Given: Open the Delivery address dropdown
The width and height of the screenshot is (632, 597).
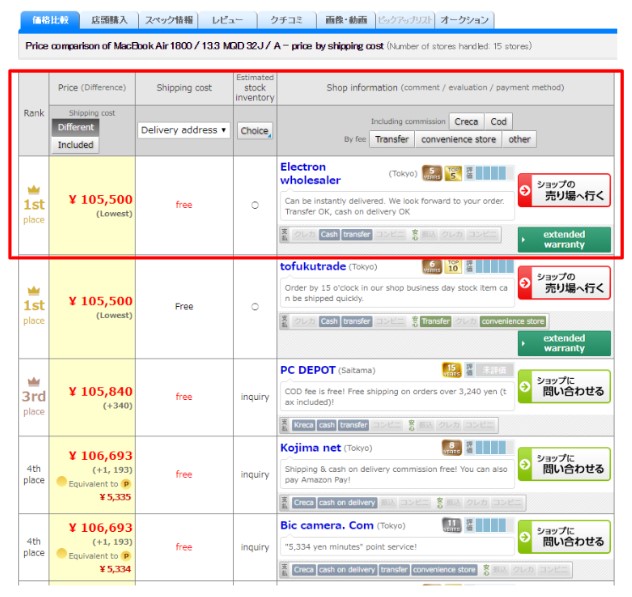Looking at the screenshot, I should [184, 130].
